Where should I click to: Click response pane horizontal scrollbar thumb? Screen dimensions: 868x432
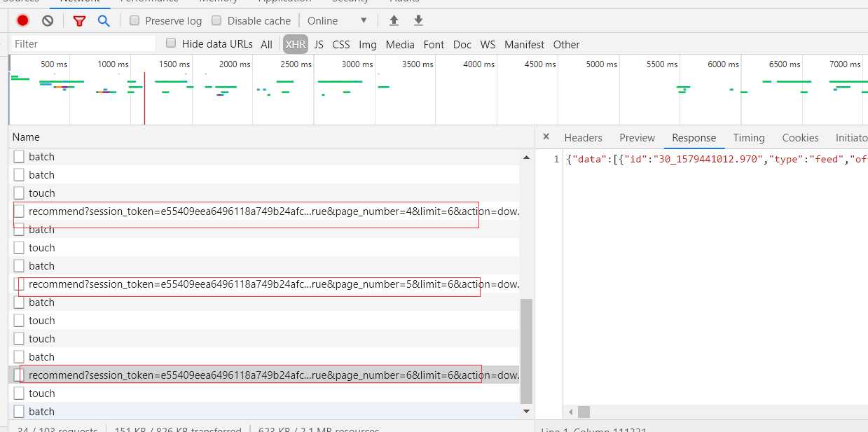pyautogui.click(x=584, y=412)
